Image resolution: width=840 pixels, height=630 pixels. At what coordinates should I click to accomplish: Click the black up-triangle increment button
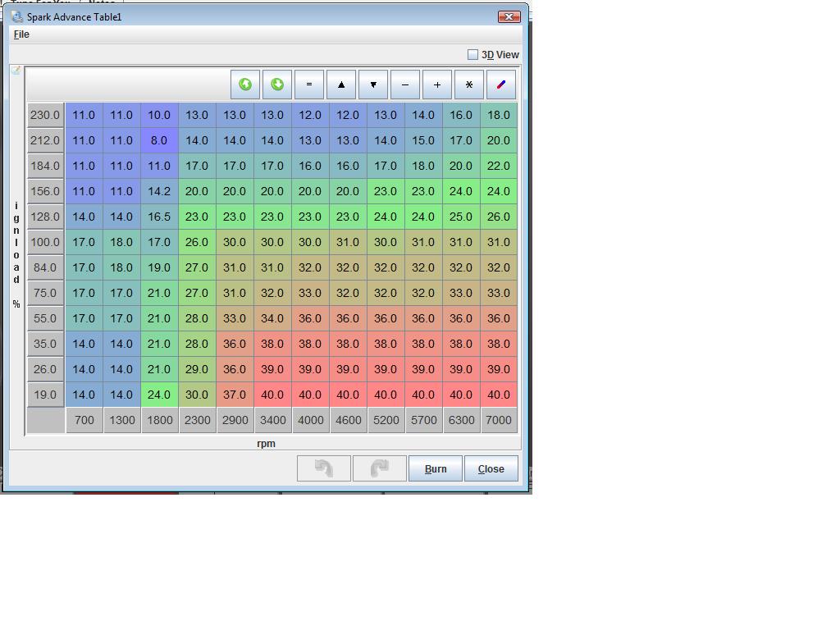(341, 84)
